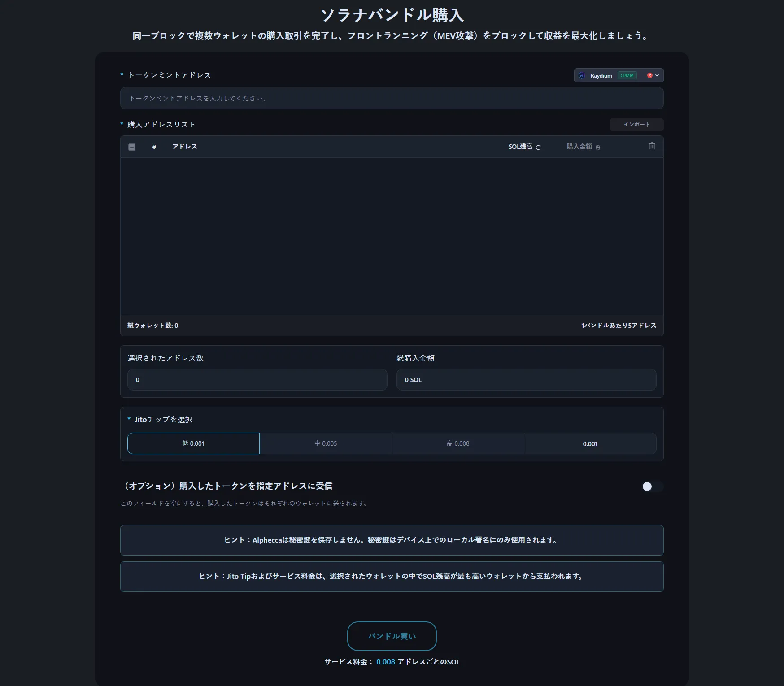Click the token mint address input field

392,98
